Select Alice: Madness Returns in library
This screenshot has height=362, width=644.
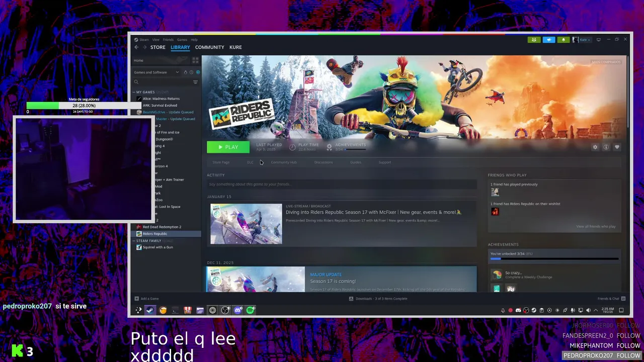161,99
